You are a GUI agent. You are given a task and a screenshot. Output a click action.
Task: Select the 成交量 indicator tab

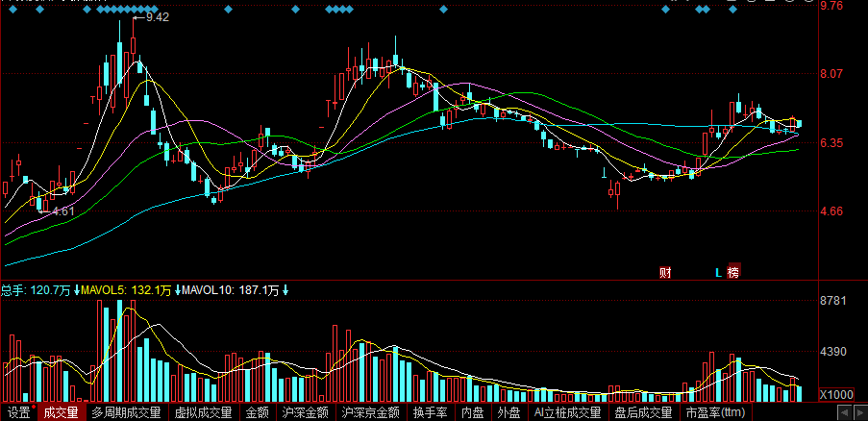61,412
